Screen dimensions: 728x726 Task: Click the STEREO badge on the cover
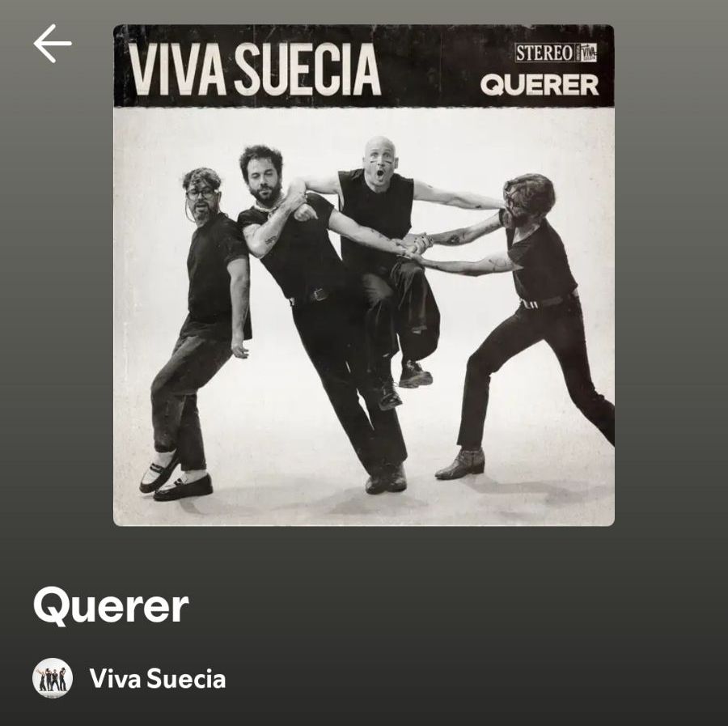point(544,53)
